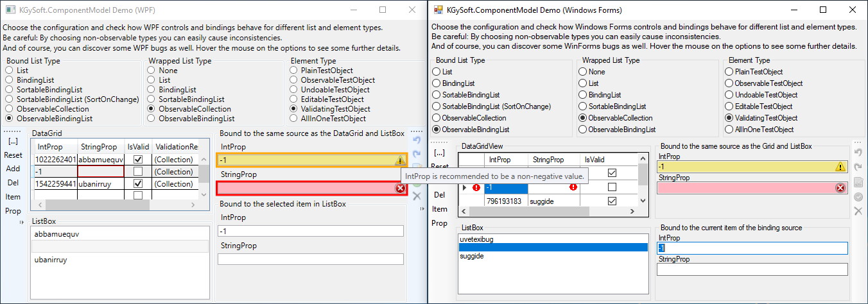Click Del in the WinForms left toolbar
The width and height of the screenshot is (868, 304).
point(439,195)
